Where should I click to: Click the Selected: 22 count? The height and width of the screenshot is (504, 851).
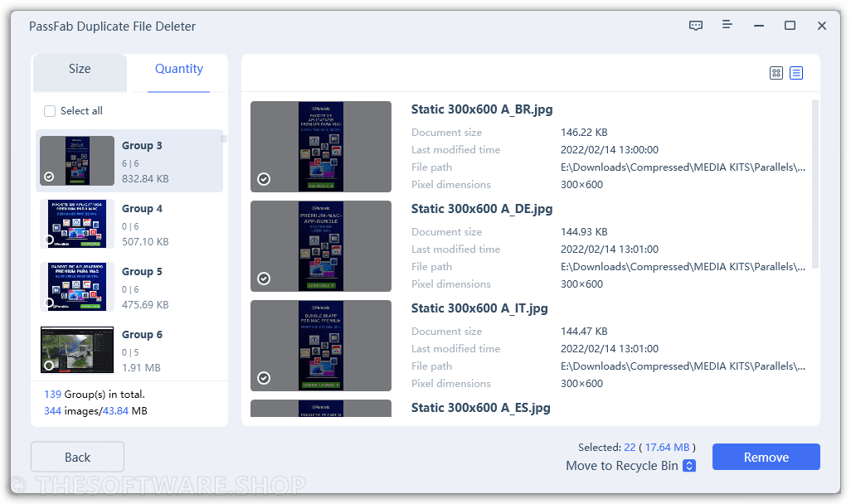point(607,447)
